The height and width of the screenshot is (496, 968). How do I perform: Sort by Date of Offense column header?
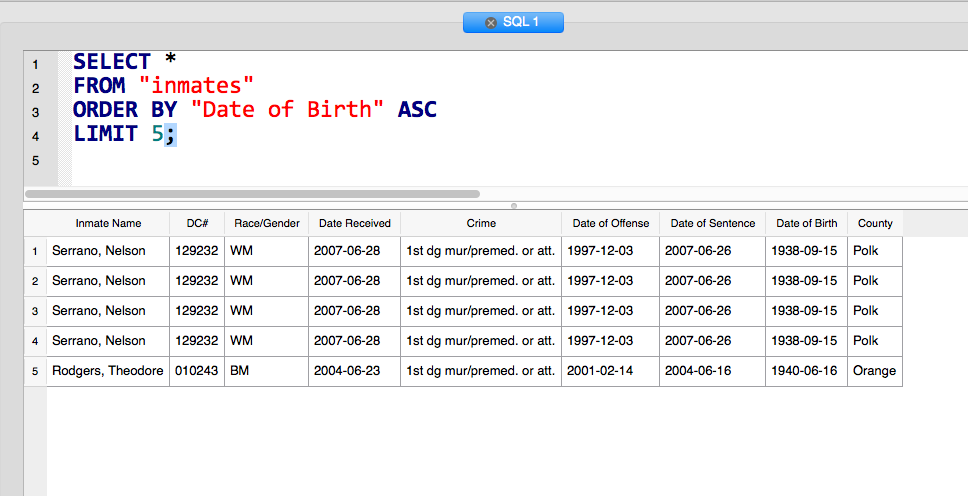point(611,224)
